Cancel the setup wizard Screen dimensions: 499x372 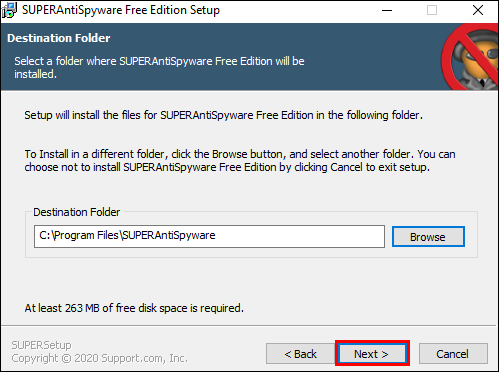453,354
